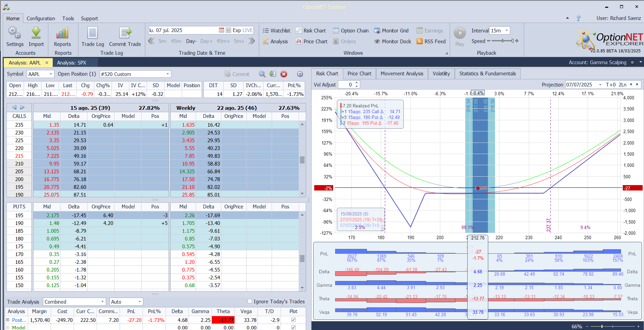Toggle Plot checkbox for Position row
Viewport: 644px width, 330px height.
point(293,320)
